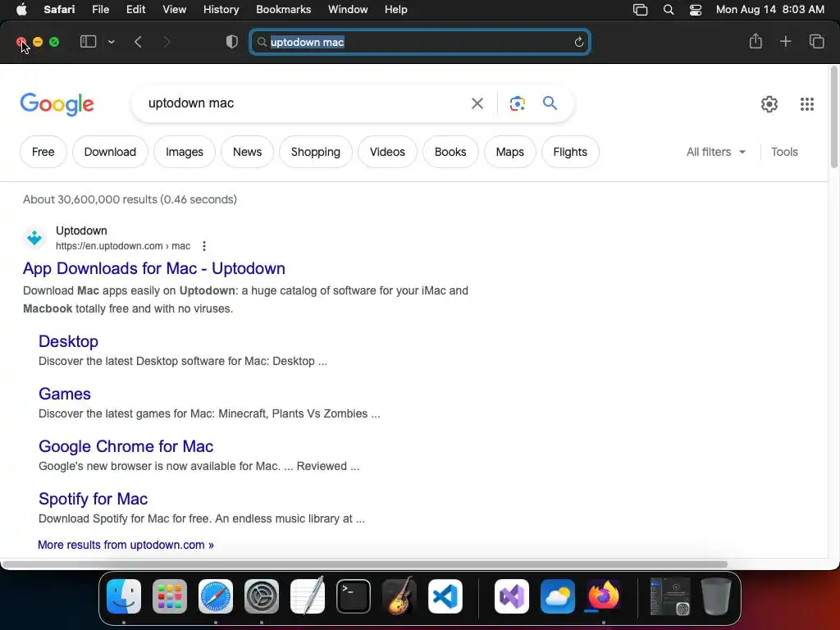
Task: Click the vertical page scrollbar thumb
Action: pyautogui.click(x=833, y=118)
